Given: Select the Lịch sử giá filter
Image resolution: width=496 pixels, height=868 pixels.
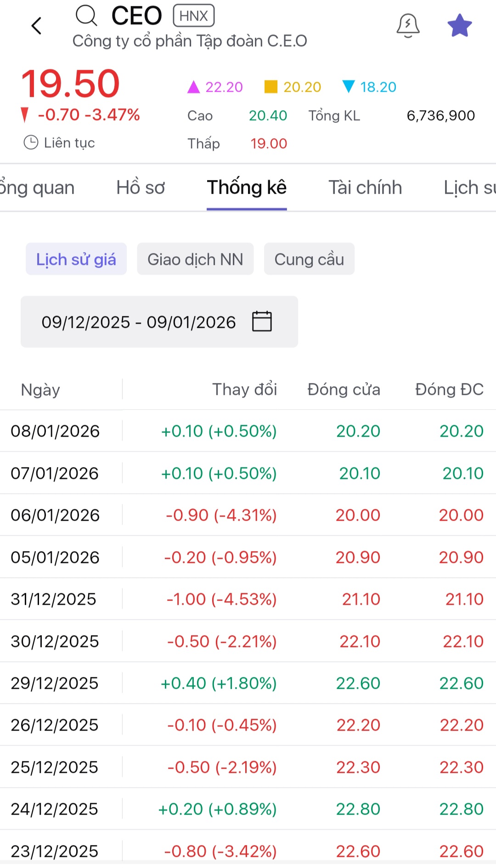Looking at the screenshot, I should tap(76, 259).
